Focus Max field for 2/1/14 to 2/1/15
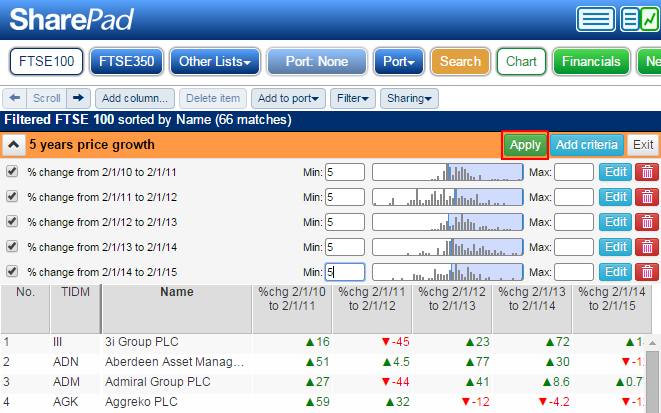The height and width of the screenshot is (413, 661). point(574,272)
